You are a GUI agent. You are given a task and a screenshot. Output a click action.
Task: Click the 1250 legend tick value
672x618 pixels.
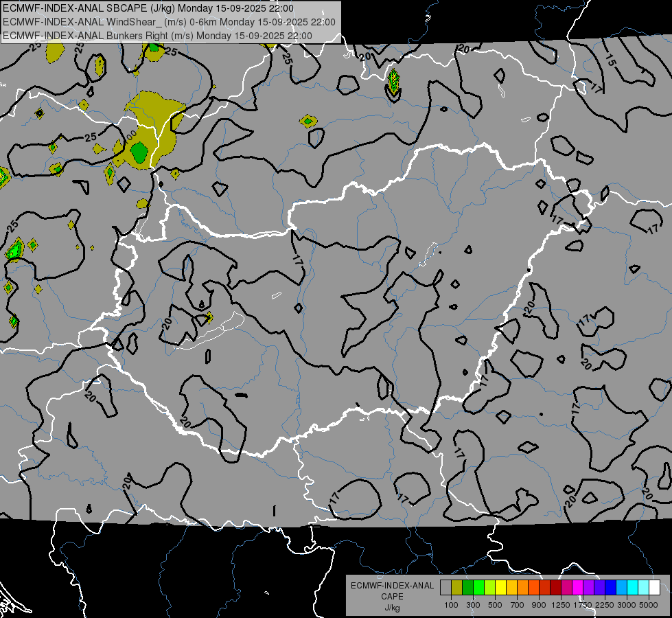point(561,605)
